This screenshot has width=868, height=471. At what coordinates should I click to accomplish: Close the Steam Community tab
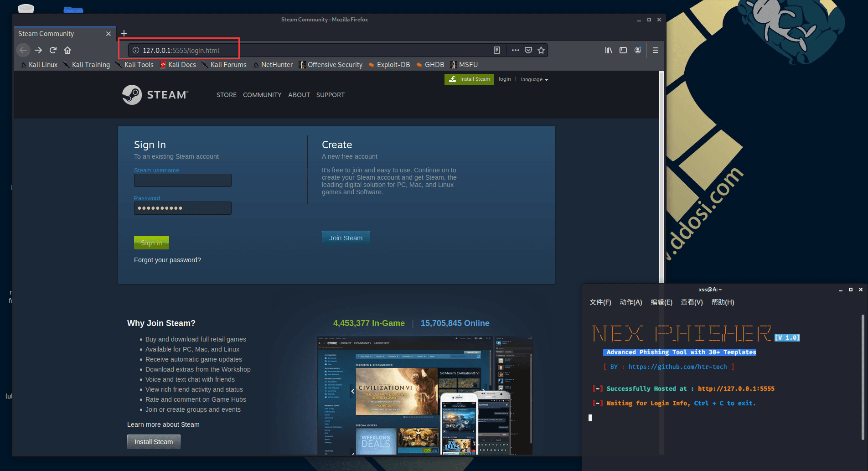click(x=108, y=34)
